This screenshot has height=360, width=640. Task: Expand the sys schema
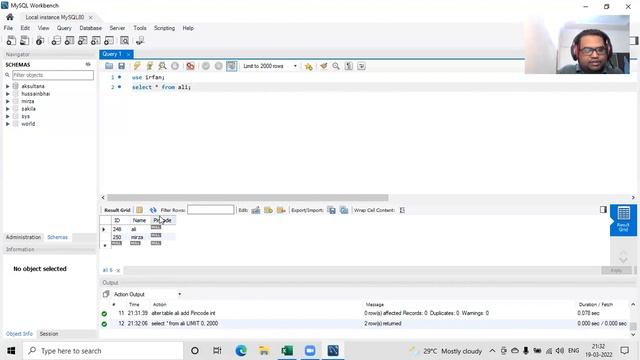pos(7,116)
